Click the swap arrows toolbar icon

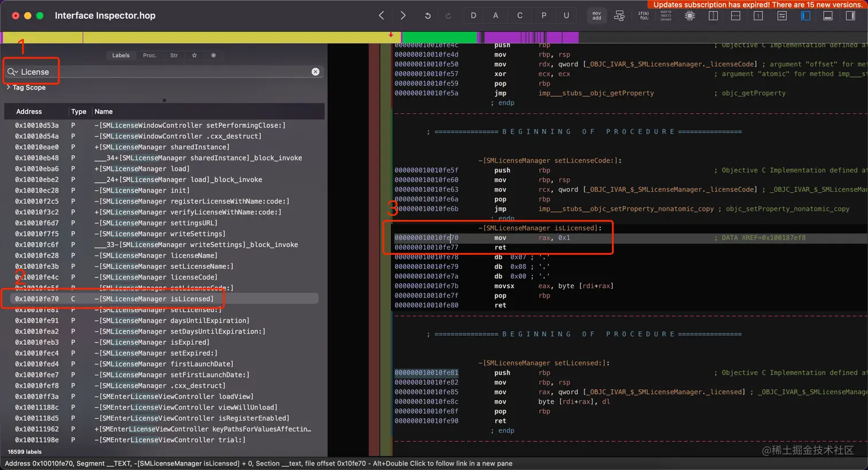pyautogui.click(x=782, y=16)
